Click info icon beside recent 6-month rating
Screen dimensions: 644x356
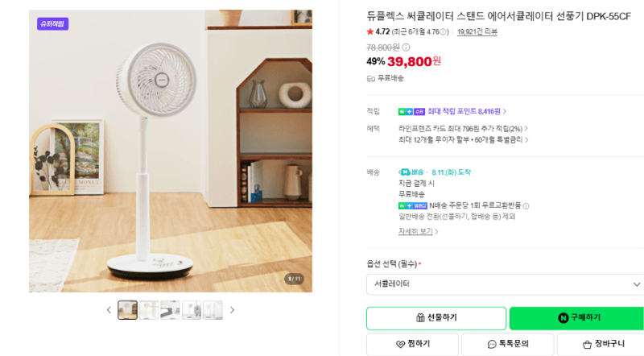pos(443,32)
